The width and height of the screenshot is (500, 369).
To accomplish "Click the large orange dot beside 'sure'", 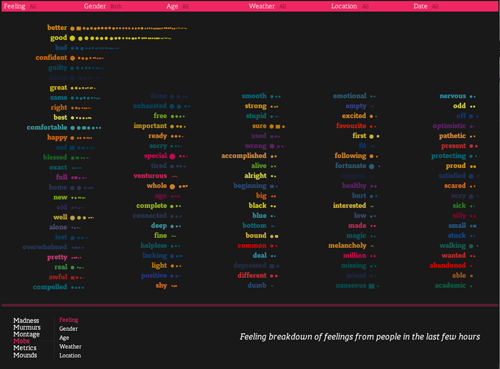I will click(x=272, y=126).
